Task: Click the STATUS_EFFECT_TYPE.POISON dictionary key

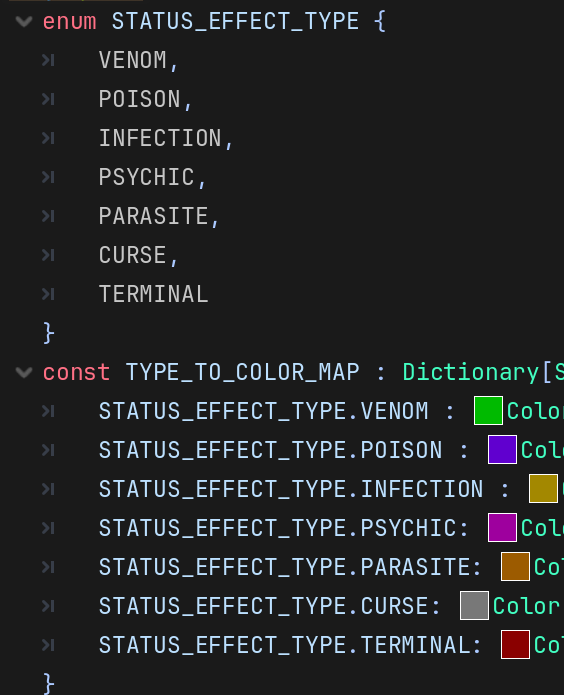Action: tap(270, 450)
